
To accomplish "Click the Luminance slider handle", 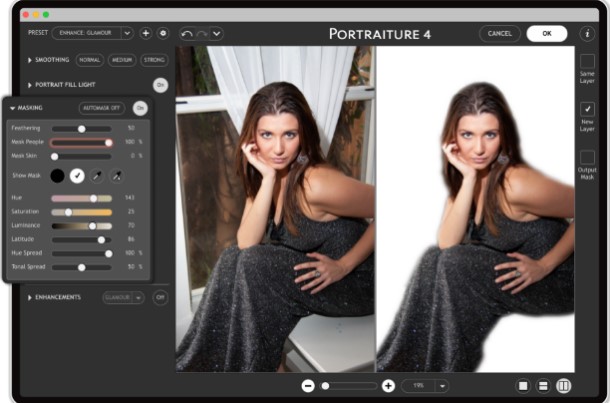I will (92, 226).
